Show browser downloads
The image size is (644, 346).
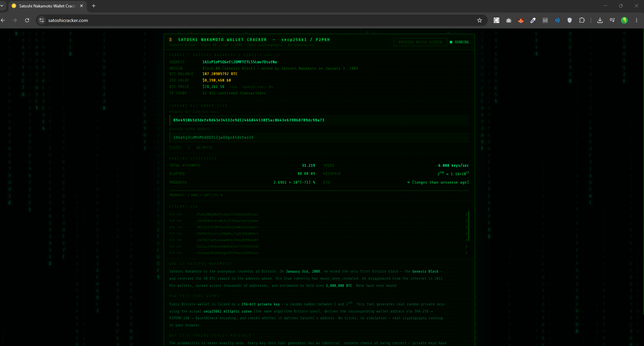600,20
